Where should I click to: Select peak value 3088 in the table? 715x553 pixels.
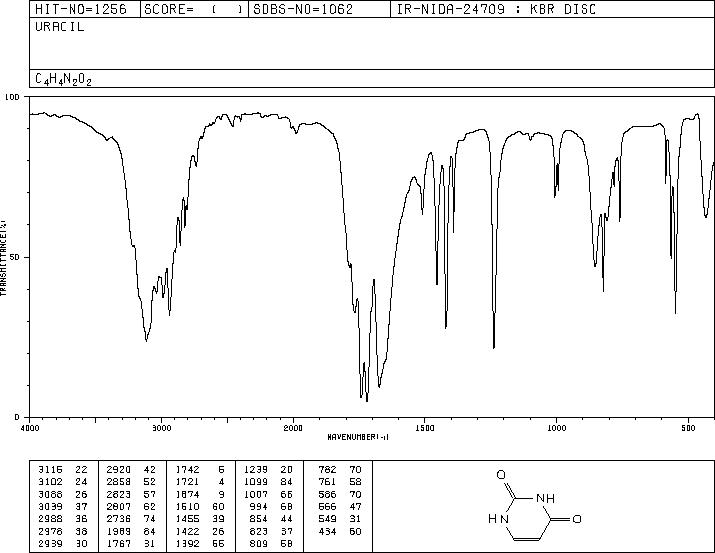pyautogui.click(x=50, y=494)
